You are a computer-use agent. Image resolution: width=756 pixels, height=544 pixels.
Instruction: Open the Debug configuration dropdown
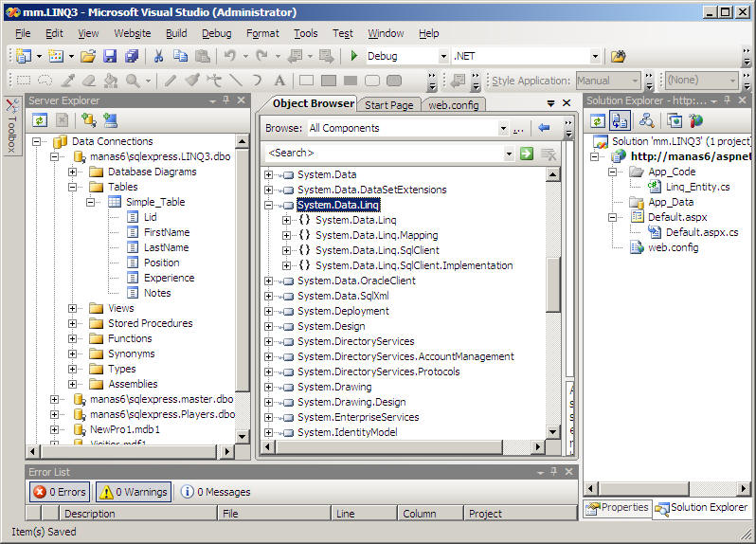pyautogui.click(x=443, y=57)
